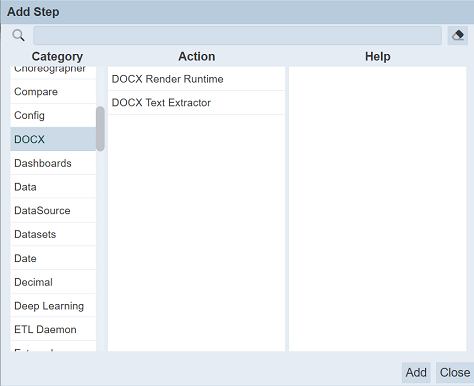Screen dimensions: 474x386
Task: Select the Date category
Action: [53, 258]
